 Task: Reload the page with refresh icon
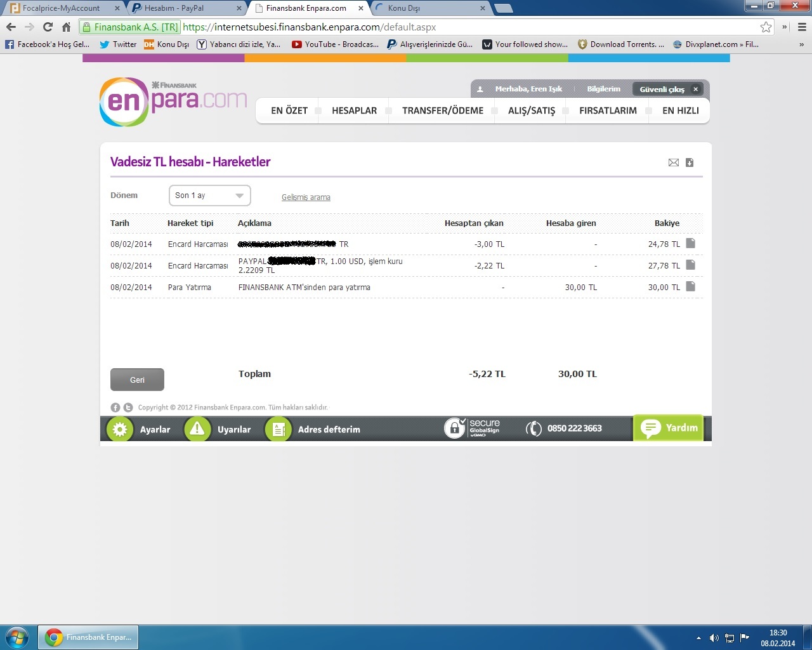(x=48, y=27)
